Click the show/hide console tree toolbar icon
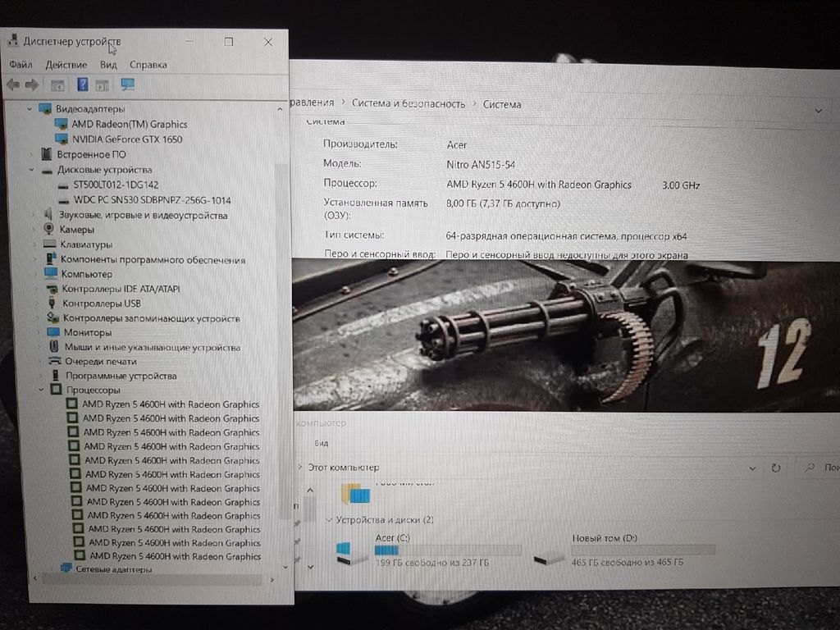Viewport: 840px width, 630px height. tap(57, 84)
